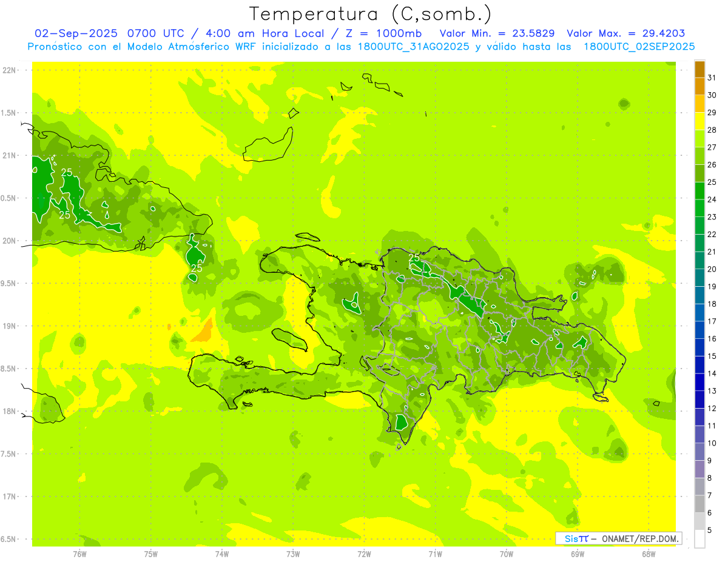The image size is (728, 562).
Task: Click the "Z = 1000mb" level text
Action: tap(383, 33)
